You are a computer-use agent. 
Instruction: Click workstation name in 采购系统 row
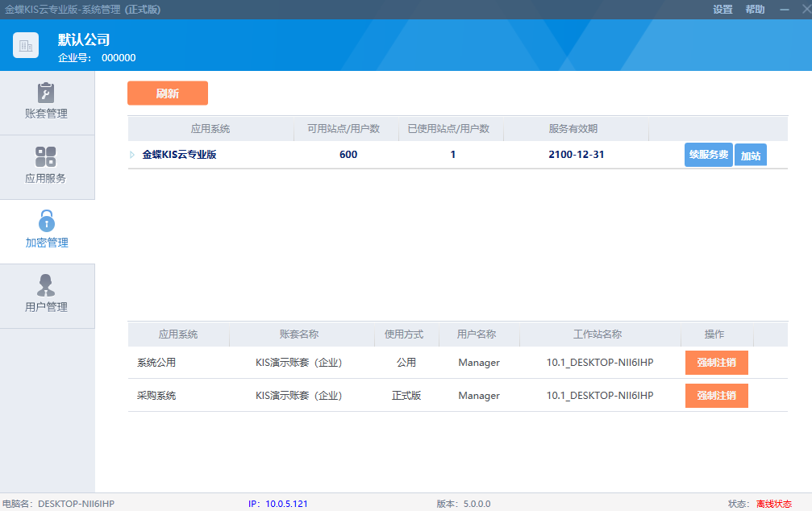(x=600, y=396)
